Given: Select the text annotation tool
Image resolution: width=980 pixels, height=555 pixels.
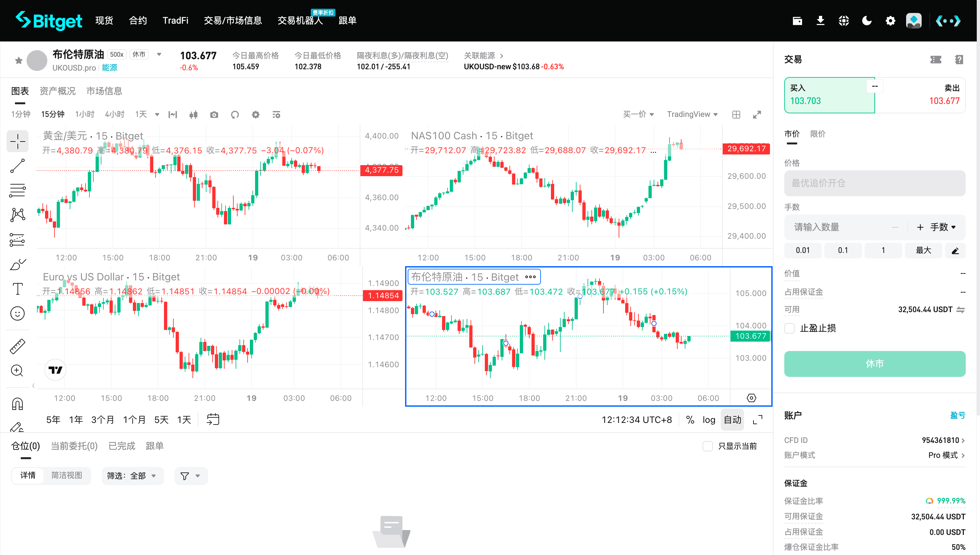Looking at the screenshot, I should pyautogui.click(x=17, y=289).
